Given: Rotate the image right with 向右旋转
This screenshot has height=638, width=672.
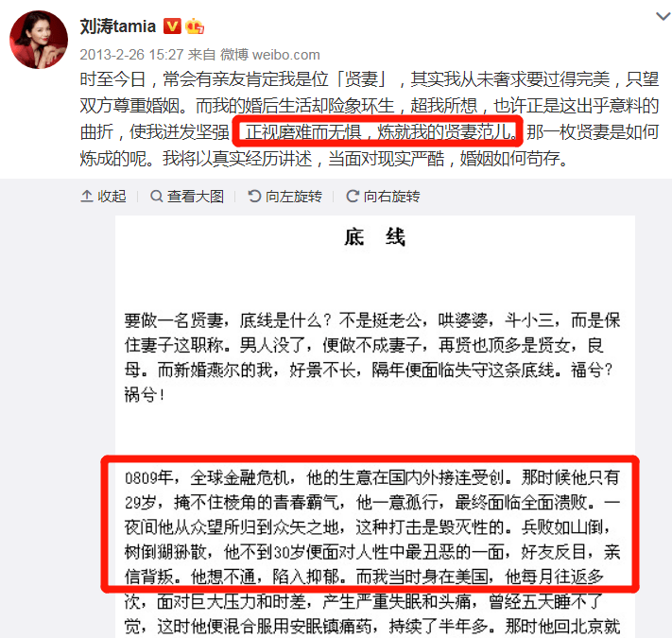Looking at the screenshot, I should coord(383,197).
